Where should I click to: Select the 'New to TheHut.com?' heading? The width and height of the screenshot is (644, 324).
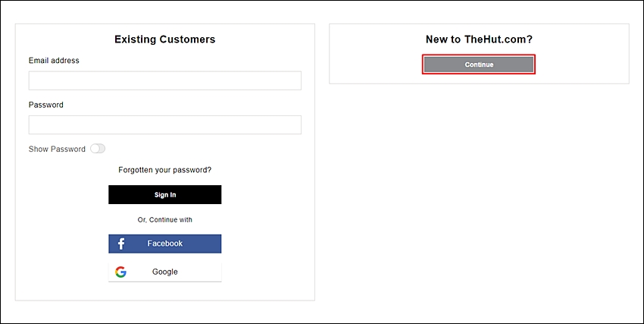(x=479, y=39)
